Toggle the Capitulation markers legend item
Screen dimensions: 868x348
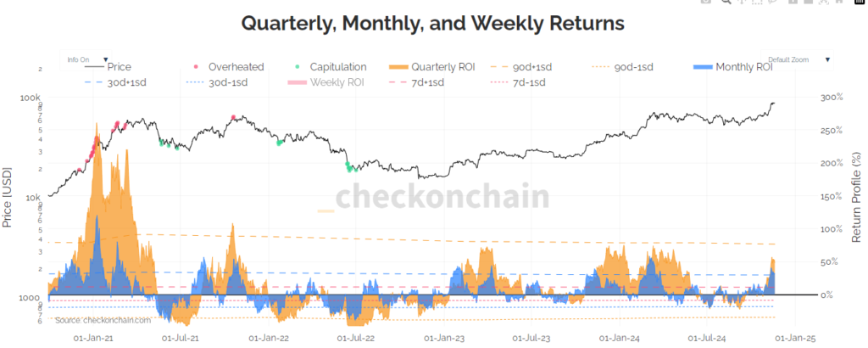[330, 67]
